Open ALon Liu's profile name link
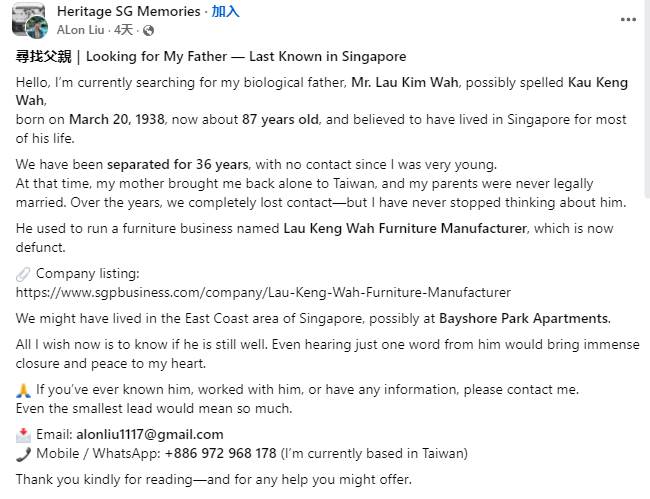 pos(80,30)
